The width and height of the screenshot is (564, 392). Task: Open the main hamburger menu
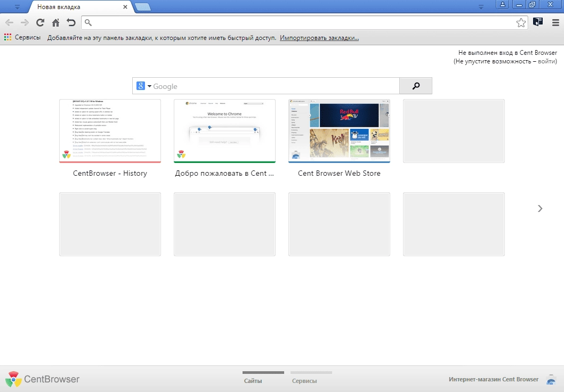[555, 23]
